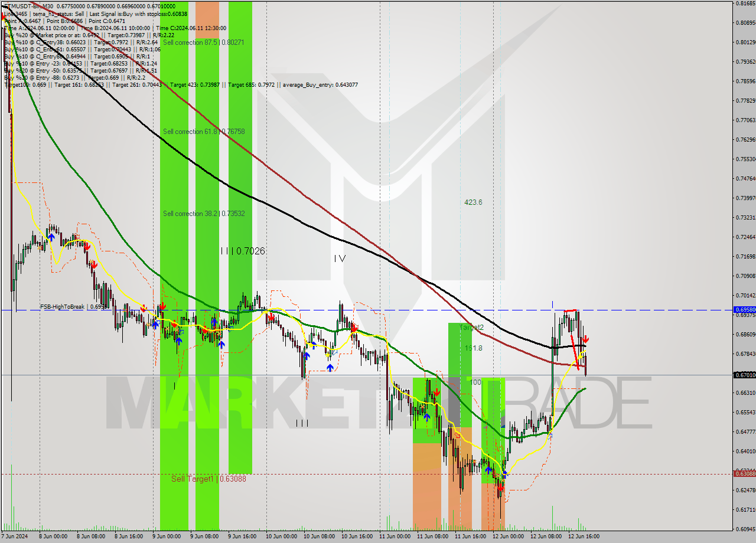Click the '8 Jun 00:00' time axis label
The height and width of the screenshot is (543, 756).
[x=53, y=537]
